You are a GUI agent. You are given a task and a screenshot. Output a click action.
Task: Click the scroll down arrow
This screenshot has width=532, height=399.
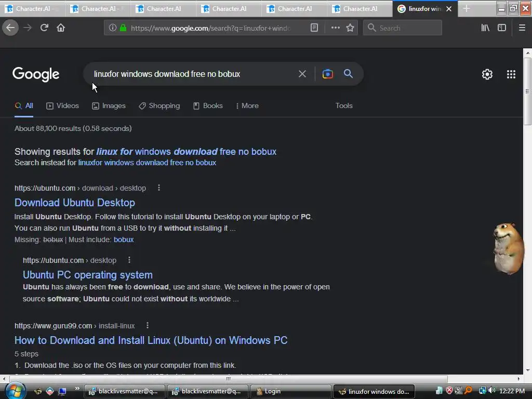click(x=528, y=370)
